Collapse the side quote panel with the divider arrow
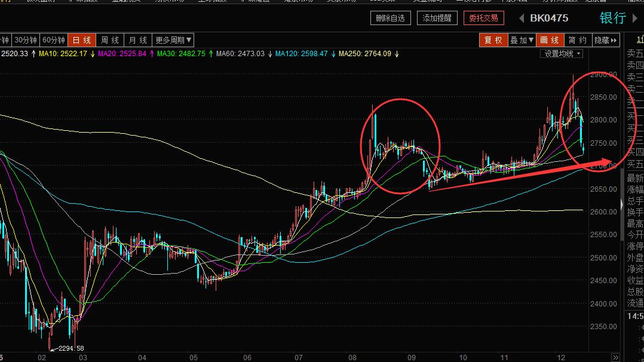This screenshot has width=644, height=362. pos(622,204)
